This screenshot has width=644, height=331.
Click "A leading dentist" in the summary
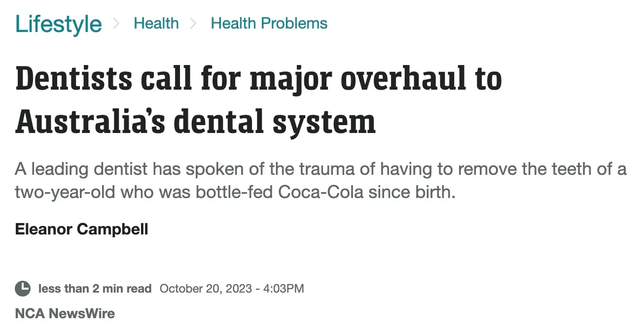click(x=81, y=169)
